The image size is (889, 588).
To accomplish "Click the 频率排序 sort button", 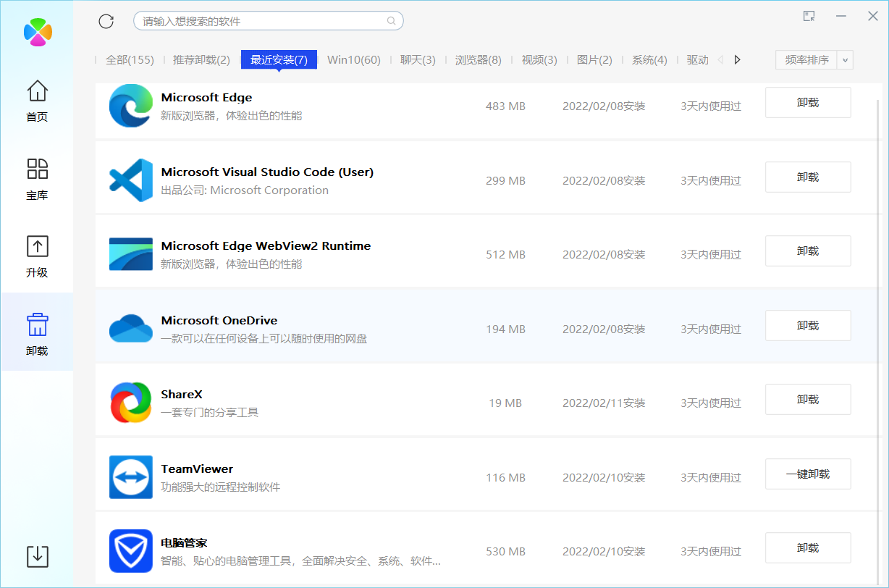I will coord(806,60).
